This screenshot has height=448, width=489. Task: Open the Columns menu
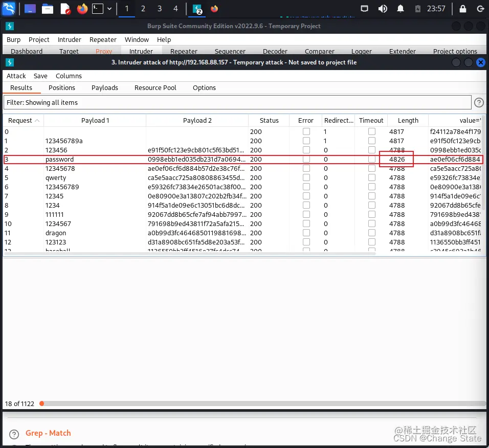[69, 76]
